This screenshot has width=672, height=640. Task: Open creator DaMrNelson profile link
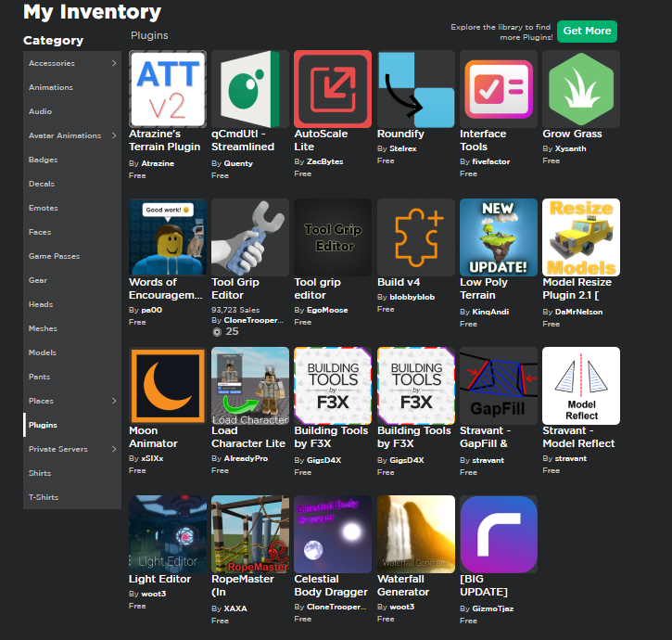click(578, 312)
